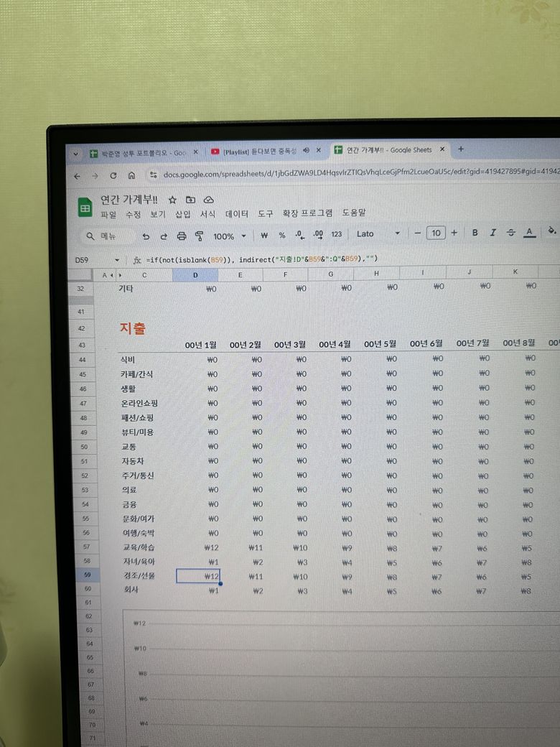Open the Lato font dropdown
This screenshot has width=560, height=747.
pyautogui.click(x=378, y=233)
